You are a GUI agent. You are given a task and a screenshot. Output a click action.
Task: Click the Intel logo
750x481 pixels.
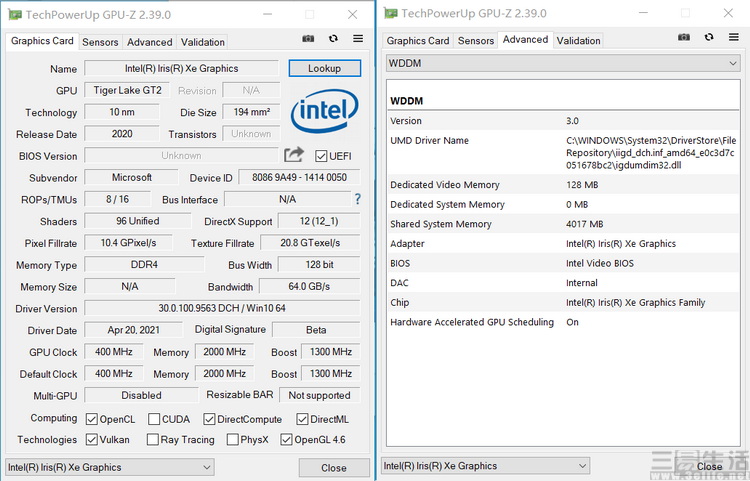click(324, 111)
